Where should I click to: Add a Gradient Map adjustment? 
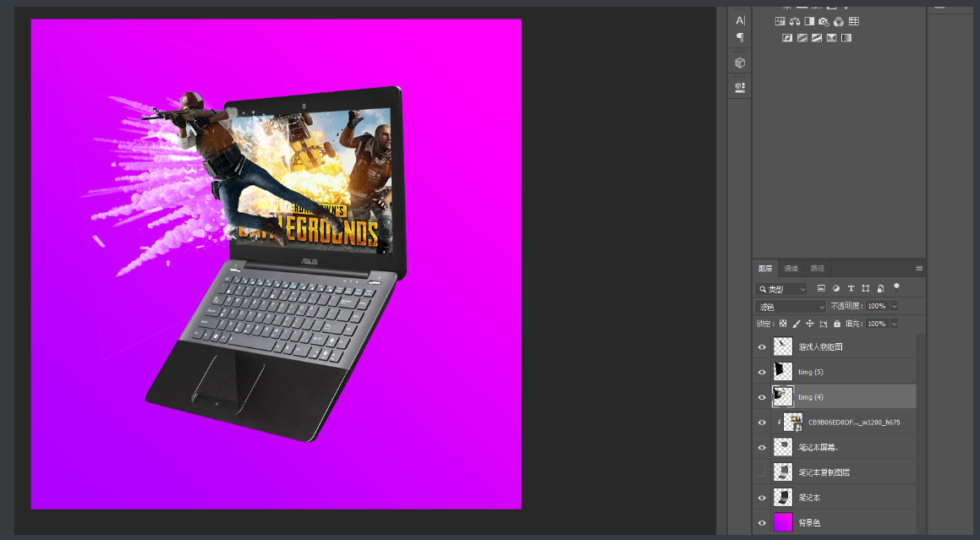tap(846, 38)
